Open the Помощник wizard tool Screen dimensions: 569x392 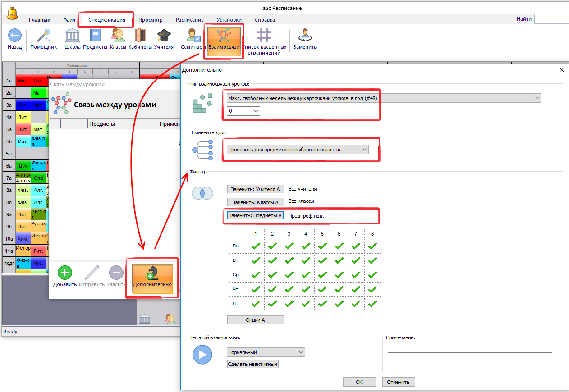pos(43,36)
